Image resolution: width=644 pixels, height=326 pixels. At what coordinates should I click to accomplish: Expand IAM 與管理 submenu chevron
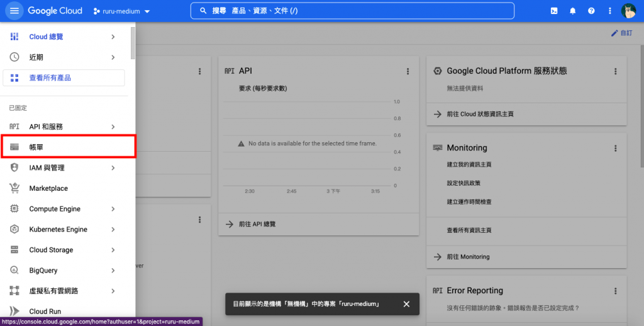[x=113, y=168]
